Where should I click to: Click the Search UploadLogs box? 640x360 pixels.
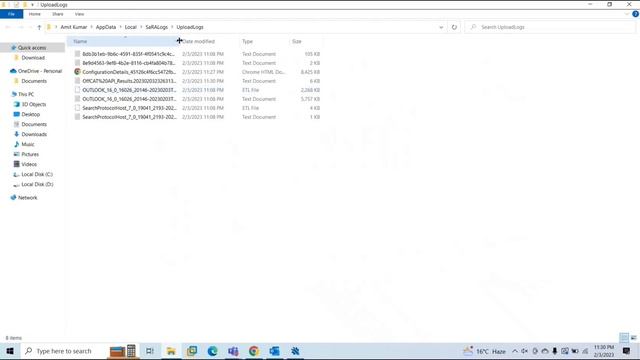coord(551,27)
